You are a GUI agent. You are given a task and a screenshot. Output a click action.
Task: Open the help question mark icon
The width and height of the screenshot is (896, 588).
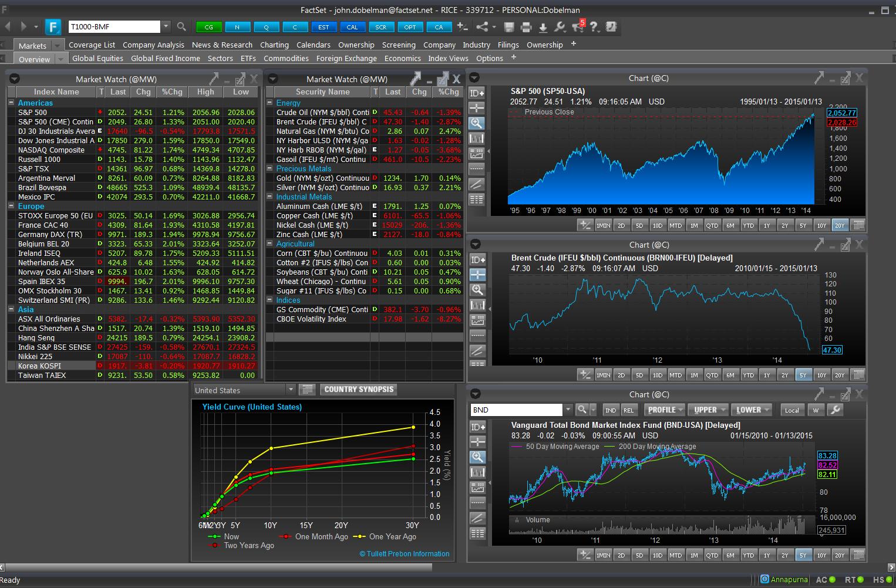click(x=594, y=27)
